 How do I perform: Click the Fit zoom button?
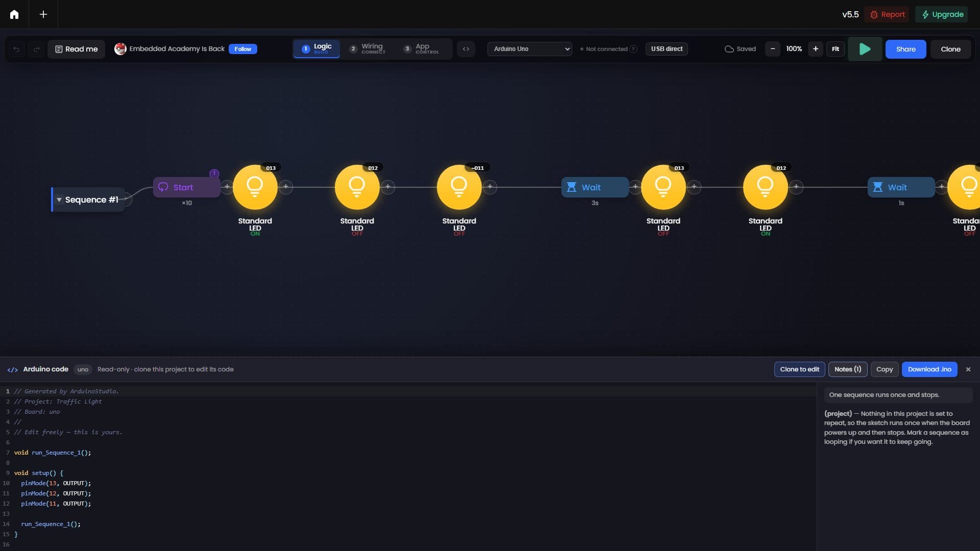pyautogui.click(x=836, y=49)
